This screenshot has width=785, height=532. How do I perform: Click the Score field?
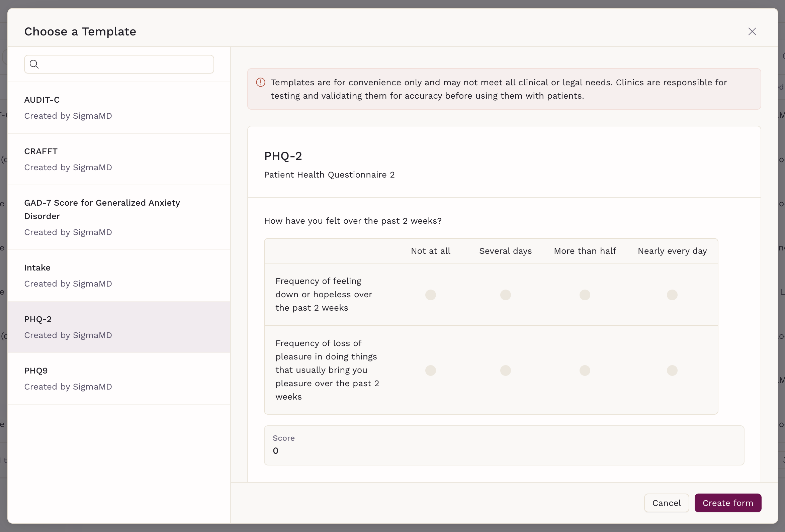pyautogui.click(x=504, y=445)
